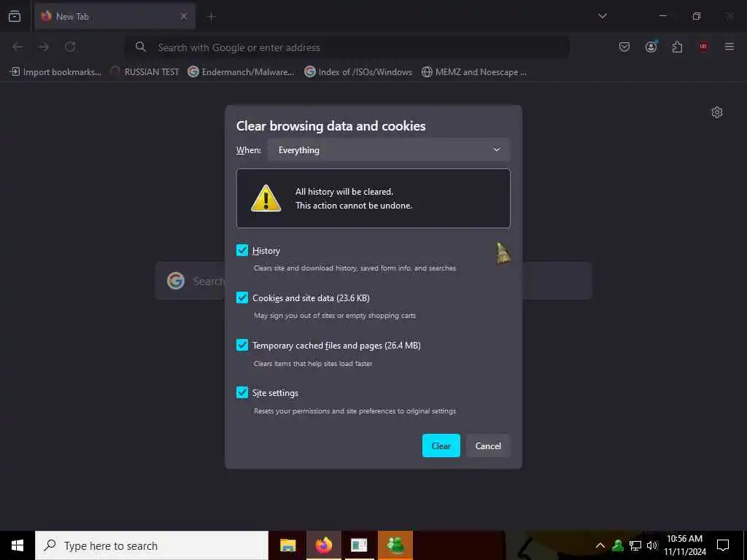Open uBlock Origin extension icon
This screenshot has height=560, width=747.
703,47
